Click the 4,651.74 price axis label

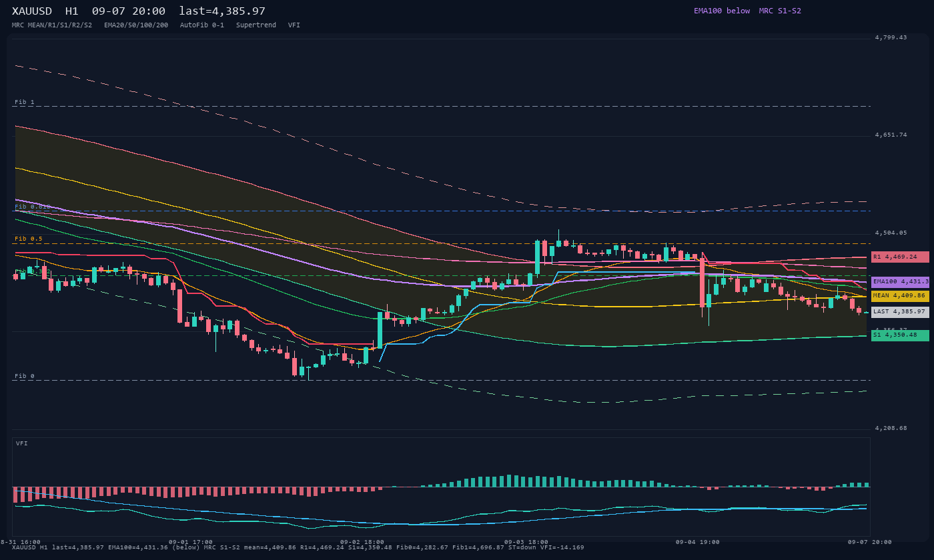pos(891,135)
